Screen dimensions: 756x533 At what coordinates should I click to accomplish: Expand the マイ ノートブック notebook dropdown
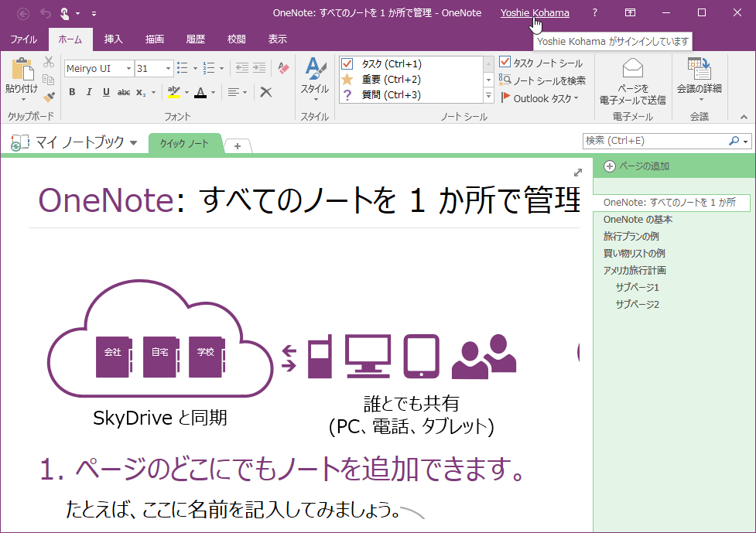134,143
